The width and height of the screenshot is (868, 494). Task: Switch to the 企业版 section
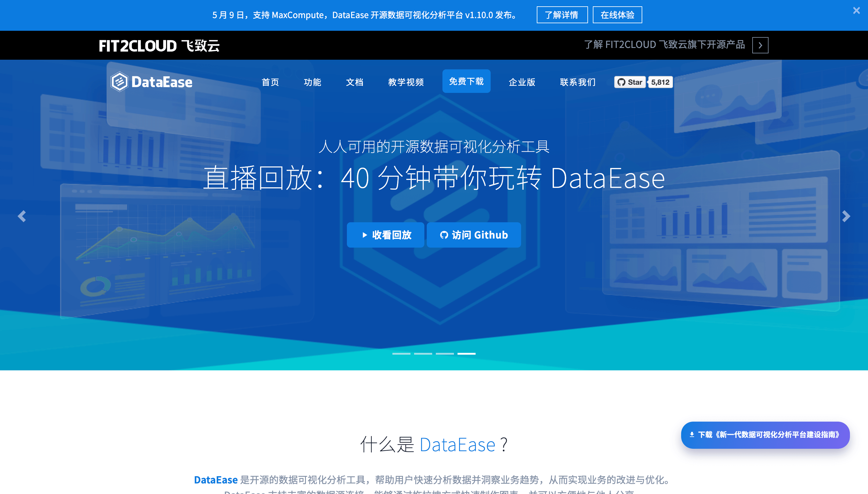coord(522,82)
